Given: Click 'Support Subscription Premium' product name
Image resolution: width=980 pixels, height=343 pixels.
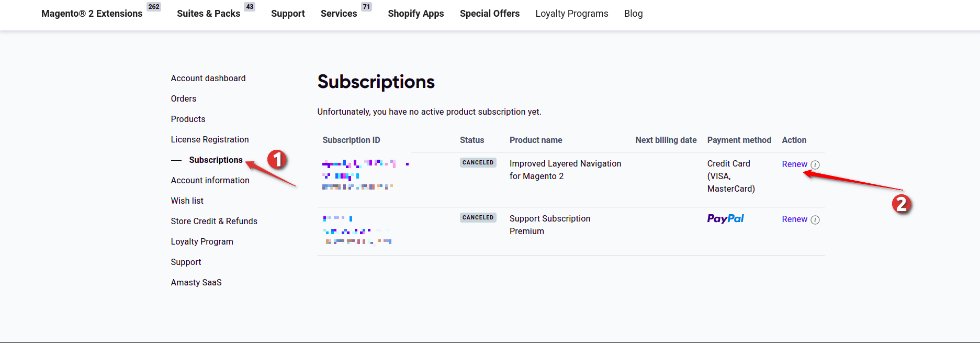Looking at the screenshot, I should (x=550, y=225).
